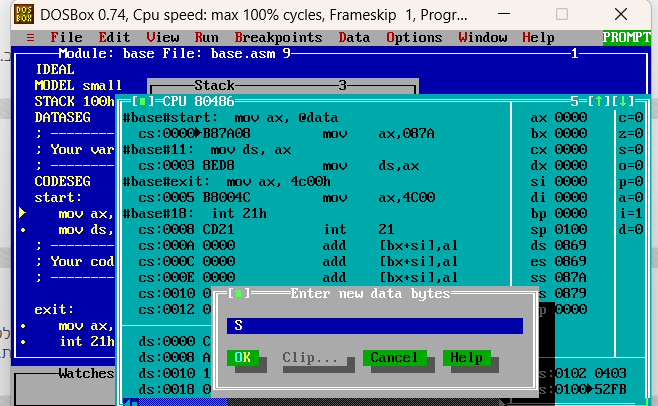Select instruction line cs:000E add [bx+si],al
This screenshot has height=406, width=658.
coord(298,277)
